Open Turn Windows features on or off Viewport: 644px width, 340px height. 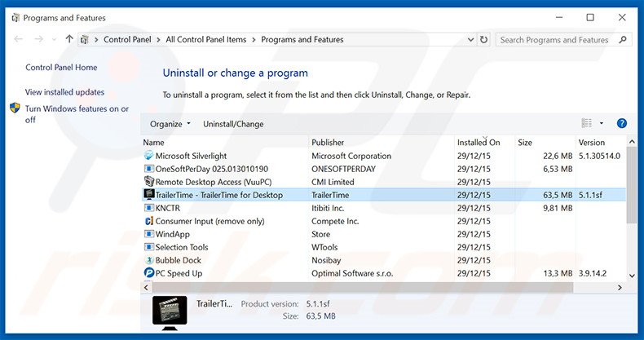click(x=77, y=114)
